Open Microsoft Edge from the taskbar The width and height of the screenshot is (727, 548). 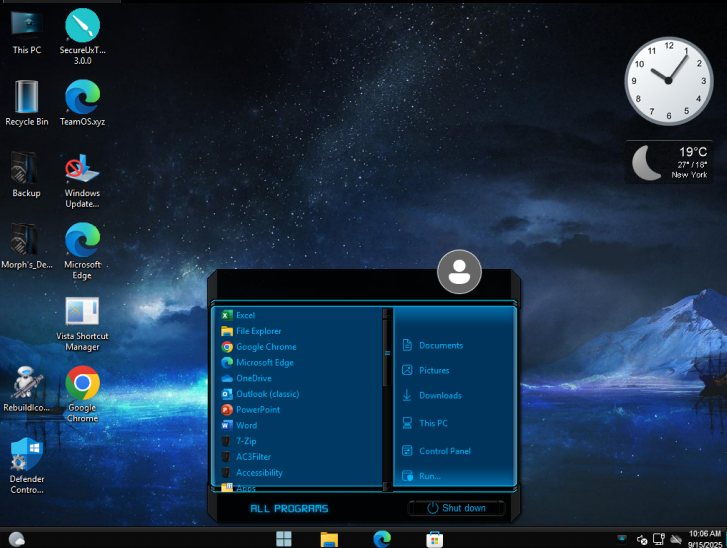[382, 539]
